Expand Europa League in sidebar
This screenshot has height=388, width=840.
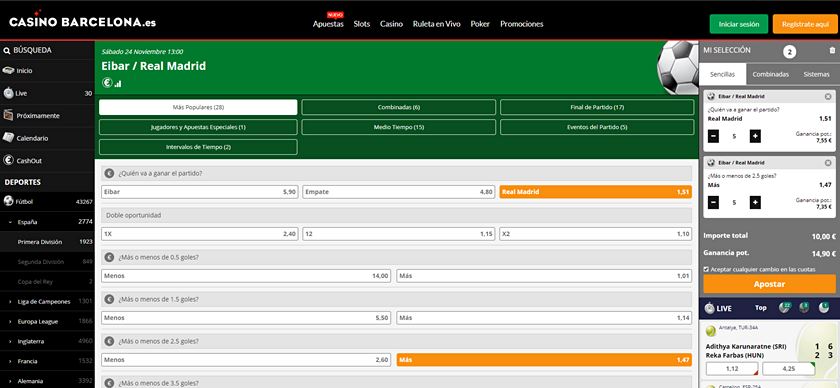point(10,322)
